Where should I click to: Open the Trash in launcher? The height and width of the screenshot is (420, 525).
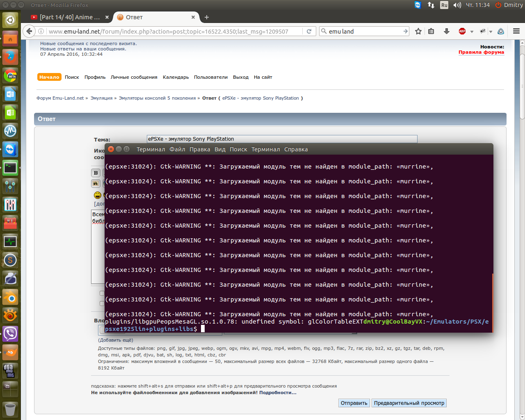(x=10, y=409)
